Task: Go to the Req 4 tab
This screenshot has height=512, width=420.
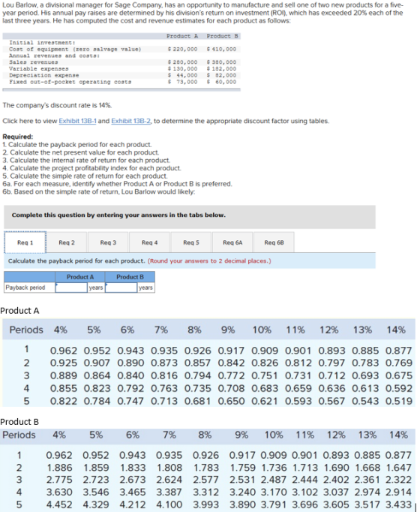Action: coord(150,242)
